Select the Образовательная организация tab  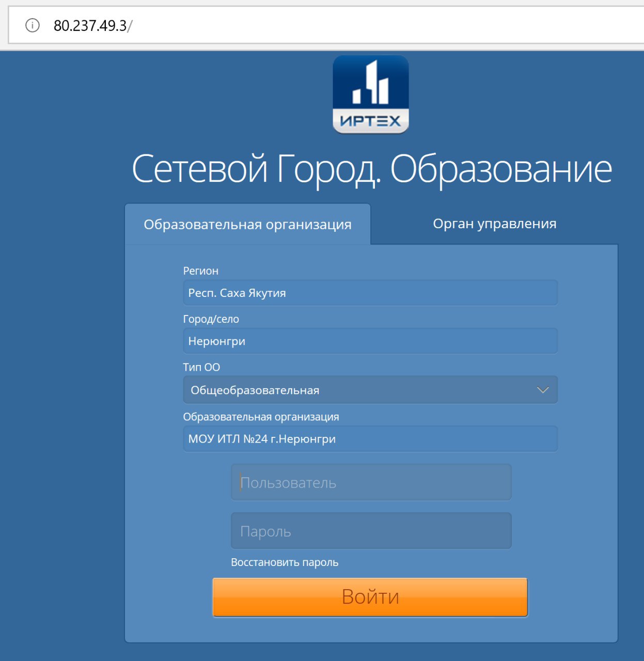coord(248,224)
